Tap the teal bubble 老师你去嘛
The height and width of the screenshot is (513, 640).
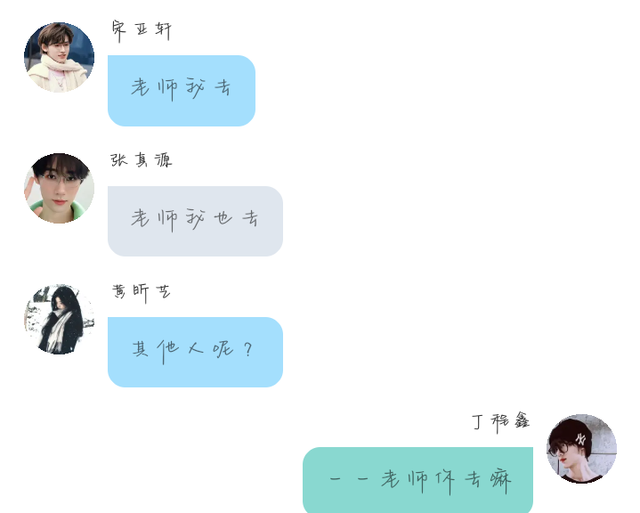(418, 480)
